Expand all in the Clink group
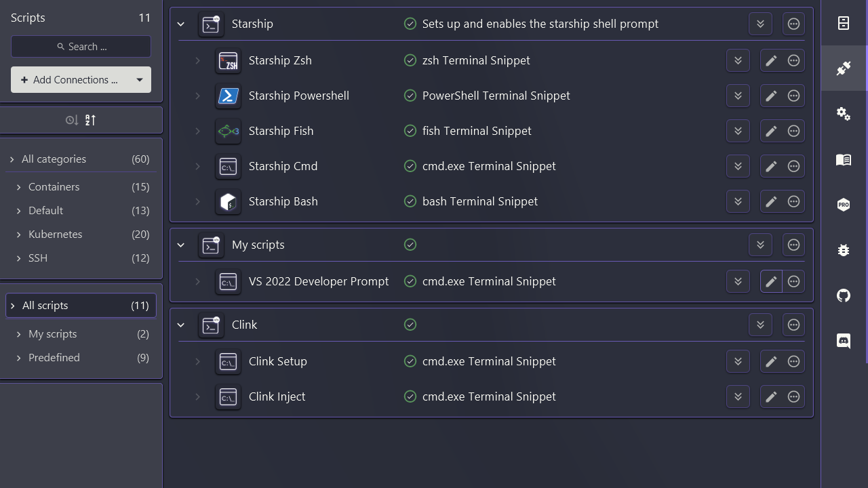This screenshot has width=868, height=488. 760,325
